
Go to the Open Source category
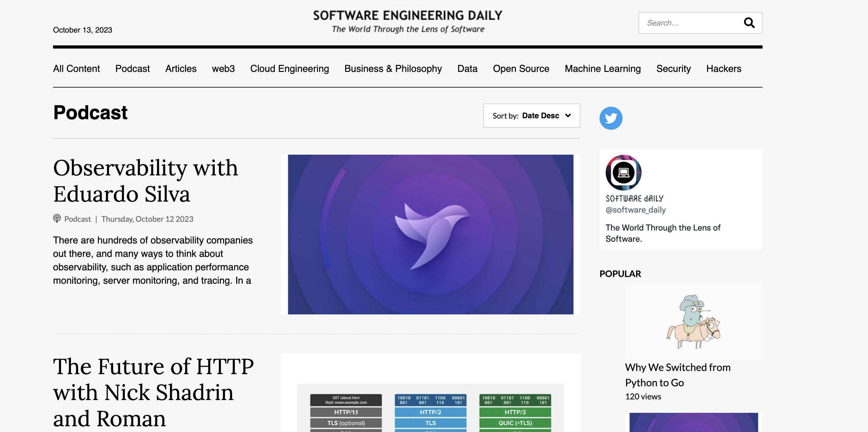click(x=521, y=69)
